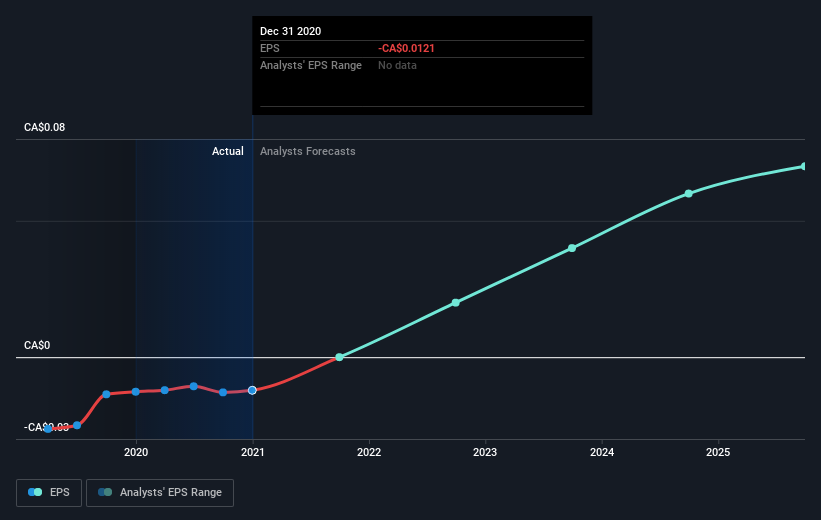Toggle the EPS legend series

(49, 493)
